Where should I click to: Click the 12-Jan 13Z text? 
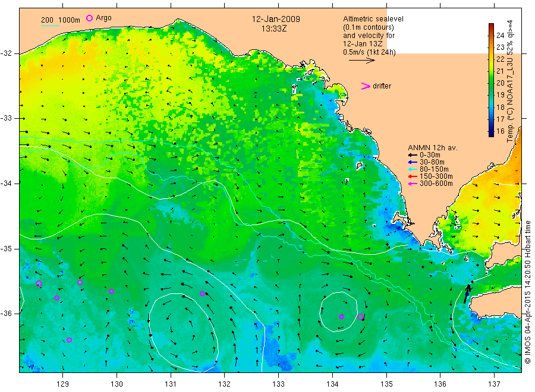click(x=363, y=43)
